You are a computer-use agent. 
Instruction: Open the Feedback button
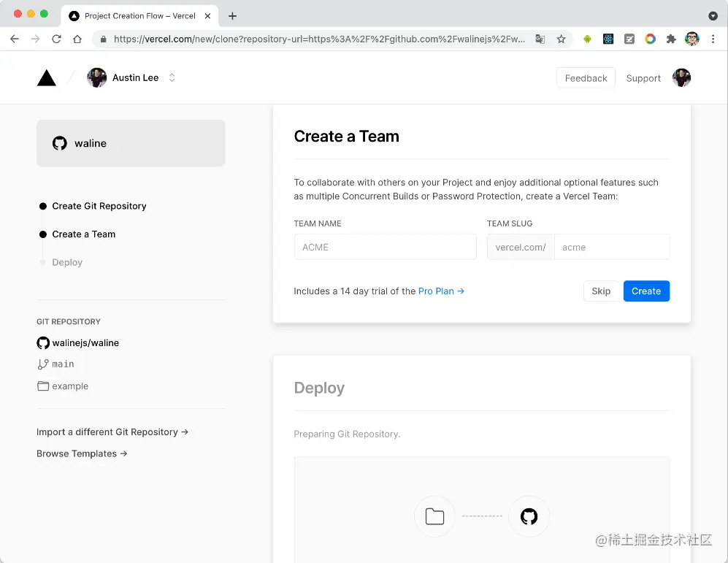point(586,78)
